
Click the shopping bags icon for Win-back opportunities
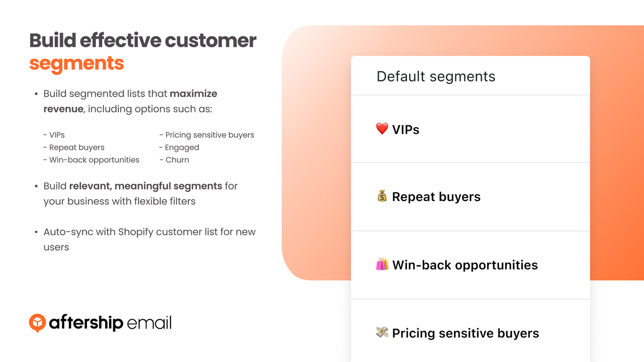pyautogui.click(x=383, y=264)
